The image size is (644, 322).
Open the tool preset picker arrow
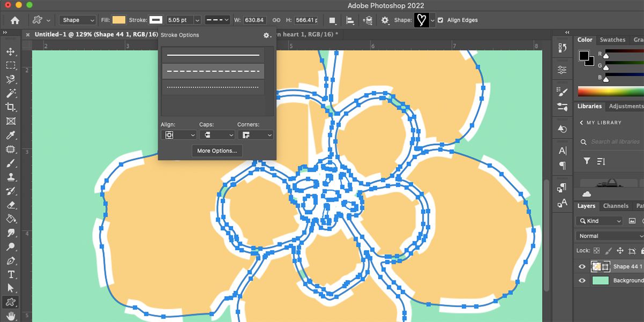point(48,20)
